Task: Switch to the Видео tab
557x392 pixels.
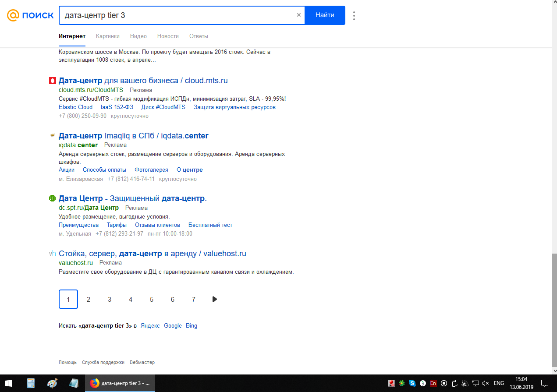Action: tap(138, 36)
